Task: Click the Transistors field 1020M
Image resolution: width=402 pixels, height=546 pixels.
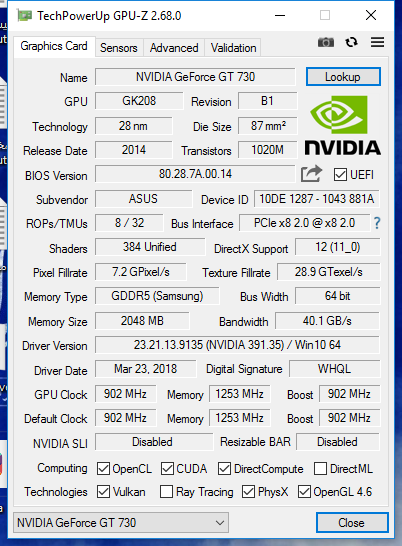Action: pos(268,150)
